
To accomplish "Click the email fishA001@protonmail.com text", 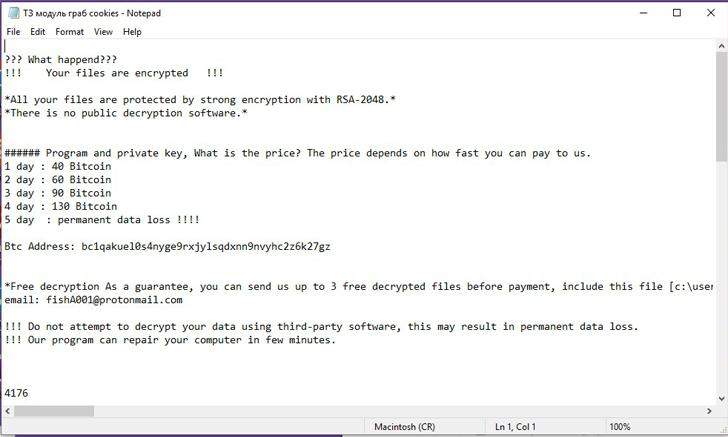I will pyautogui.click(x=114, y=300).
